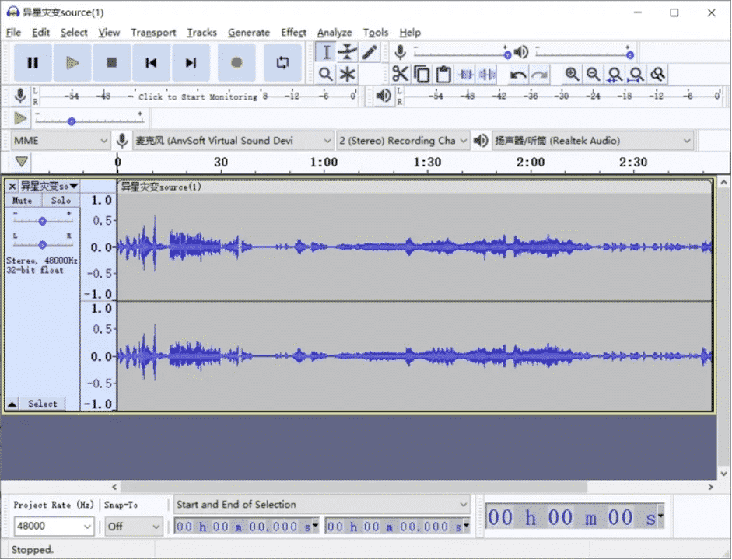The image size is (732, 560).
Task: Collapse the track with the bottom-left triangle
Action: click(10, 403)
